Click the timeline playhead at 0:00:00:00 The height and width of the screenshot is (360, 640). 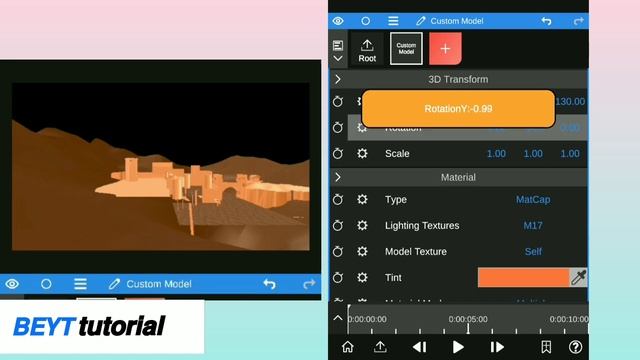349,319
